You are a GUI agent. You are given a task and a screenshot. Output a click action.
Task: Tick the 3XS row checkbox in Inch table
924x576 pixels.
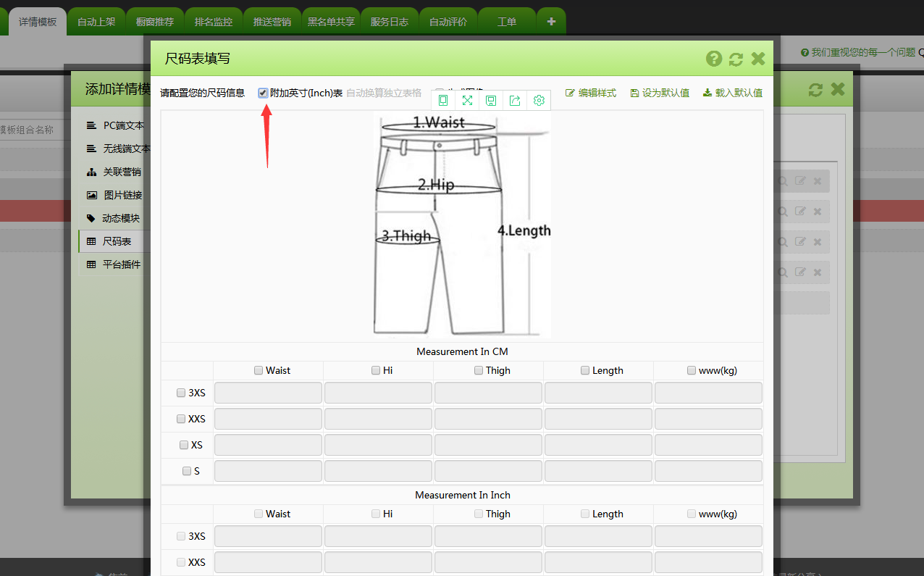click(181, 536)
